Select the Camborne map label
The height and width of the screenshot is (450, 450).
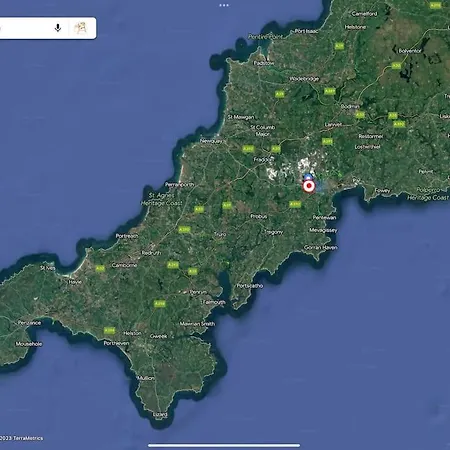(x=124, y=265)
